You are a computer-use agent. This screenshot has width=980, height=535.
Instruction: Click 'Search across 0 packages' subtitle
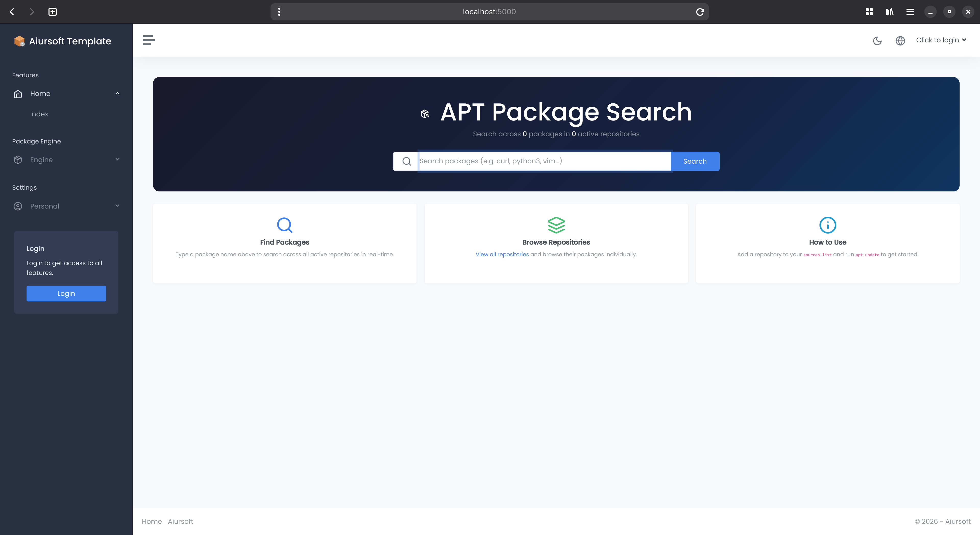[556, 134]
